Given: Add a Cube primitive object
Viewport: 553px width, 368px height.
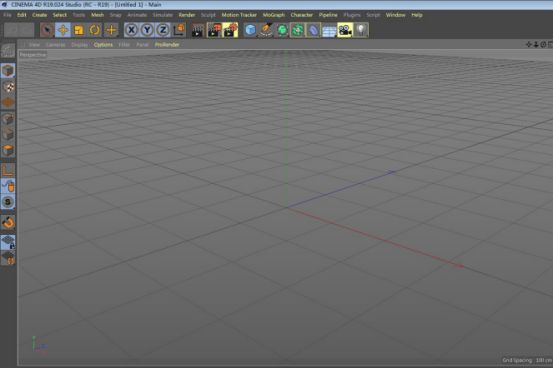Looking at the screenshot, I should click(250, 30).
